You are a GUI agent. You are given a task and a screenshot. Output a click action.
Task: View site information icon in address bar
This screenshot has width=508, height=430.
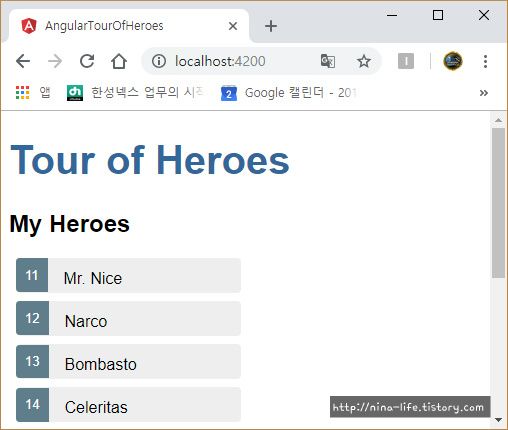tap(159, 61)
